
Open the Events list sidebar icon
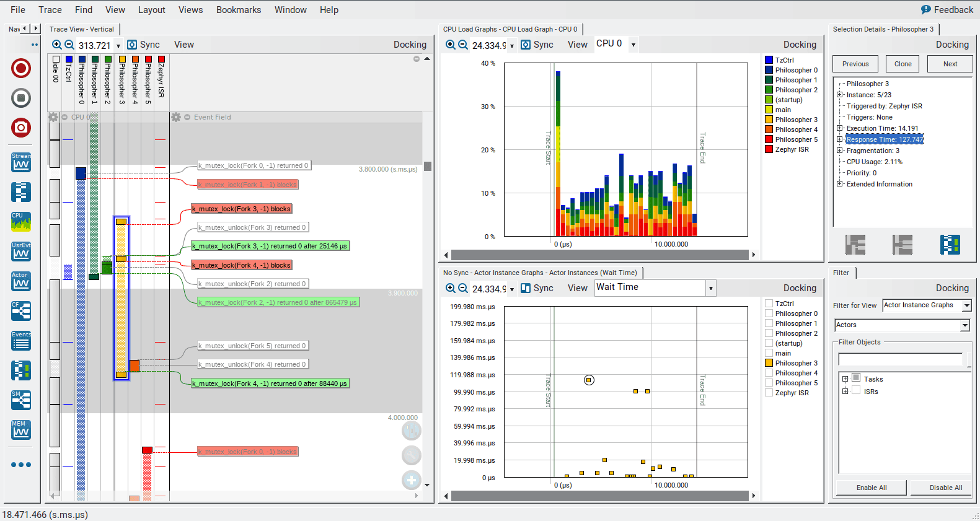pos(21,341)
